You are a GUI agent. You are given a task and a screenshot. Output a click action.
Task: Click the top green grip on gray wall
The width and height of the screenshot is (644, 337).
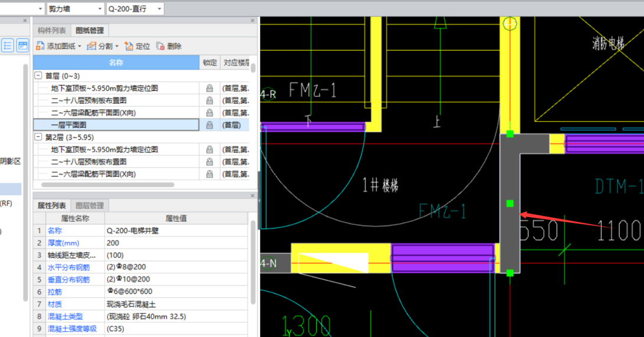pyautogui.click(x=510, y=134)
